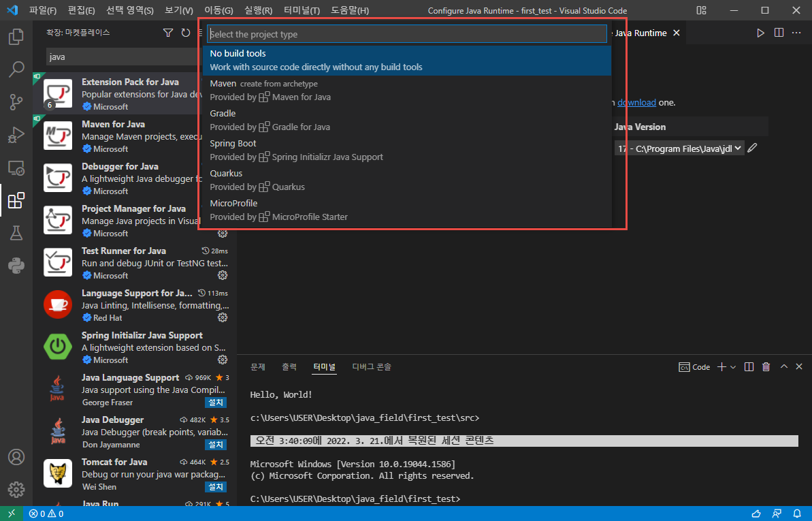Viewport: 812px width, 521px height.
Task: Open the Explorer view in activity bar
Action: point(16,37)
